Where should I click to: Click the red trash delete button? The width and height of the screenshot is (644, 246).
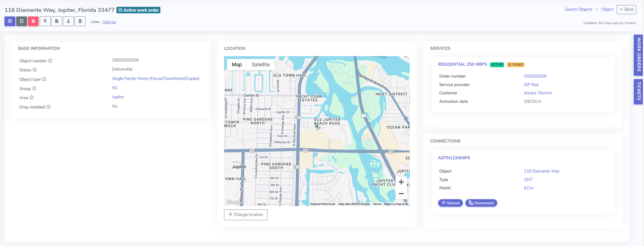pos(33,21)
